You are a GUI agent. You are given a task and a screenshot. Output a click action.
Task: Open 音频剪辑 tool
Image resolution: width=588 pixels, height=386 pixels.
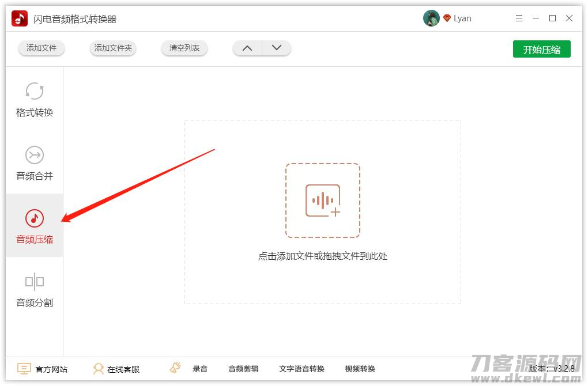click(x=243, y=369)
